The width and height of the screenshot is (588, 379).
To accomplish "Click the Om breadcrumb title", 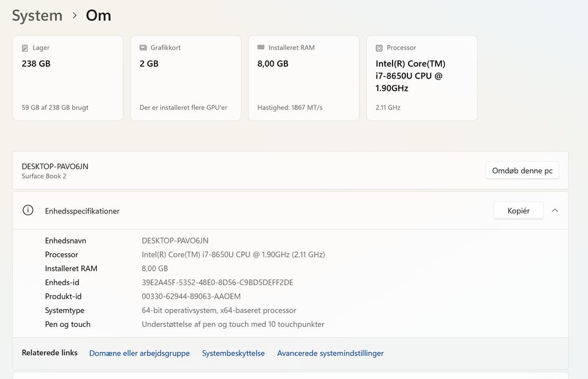I will [x=98, y=15].
